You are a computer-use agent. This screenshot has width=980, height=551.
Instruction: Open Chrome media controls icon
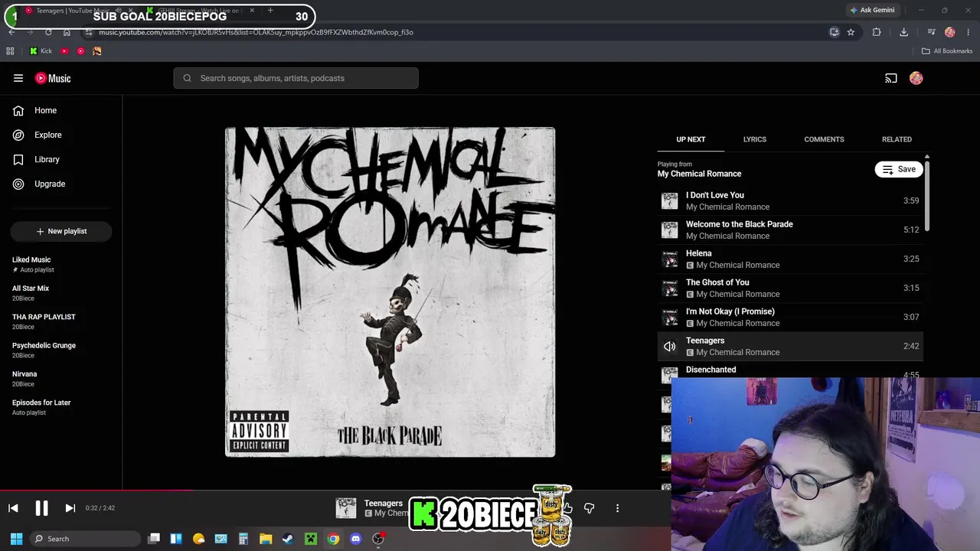point(931,32)
